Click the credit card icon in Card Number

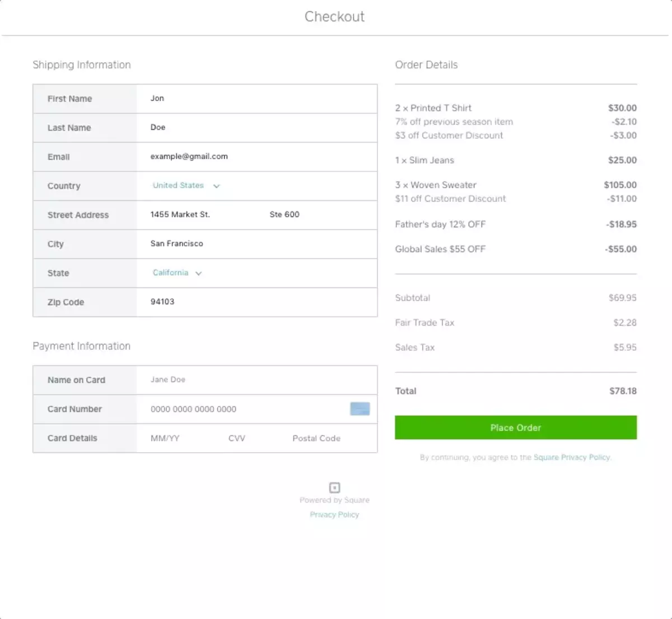[x=360, y=409]
